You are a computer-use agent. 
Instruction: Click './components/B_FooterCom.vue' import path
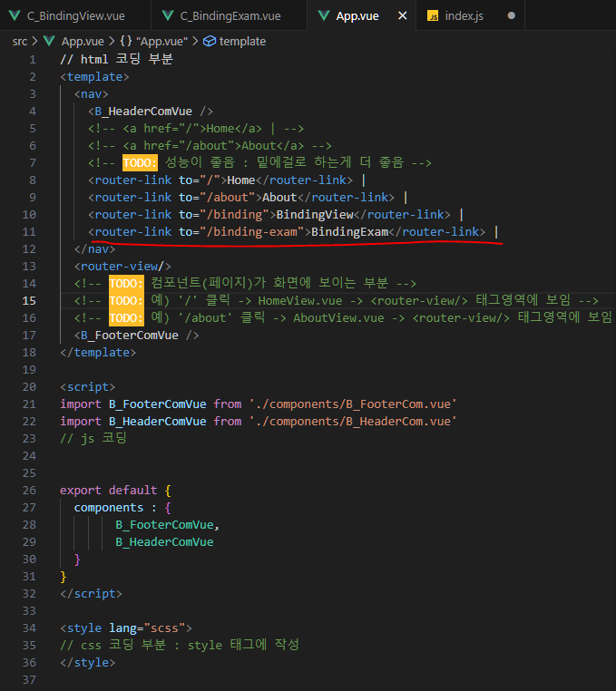coord(353,404)
